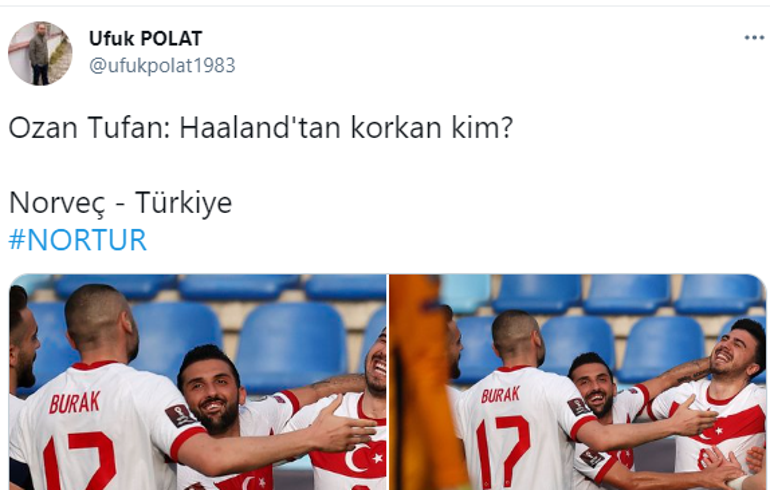This screenshot has height=490, width=770.
Task: Click the Ufuk POLAT display name
Action: [145, 38]
